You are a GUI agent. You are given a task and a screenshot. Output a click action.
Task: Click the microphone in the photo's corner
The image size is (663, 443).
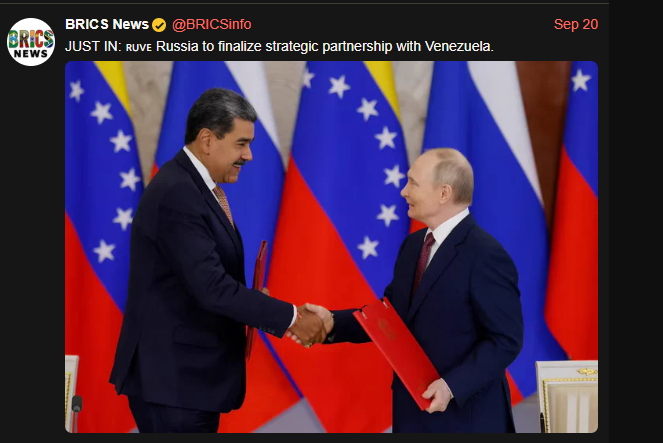click(77, 406)
